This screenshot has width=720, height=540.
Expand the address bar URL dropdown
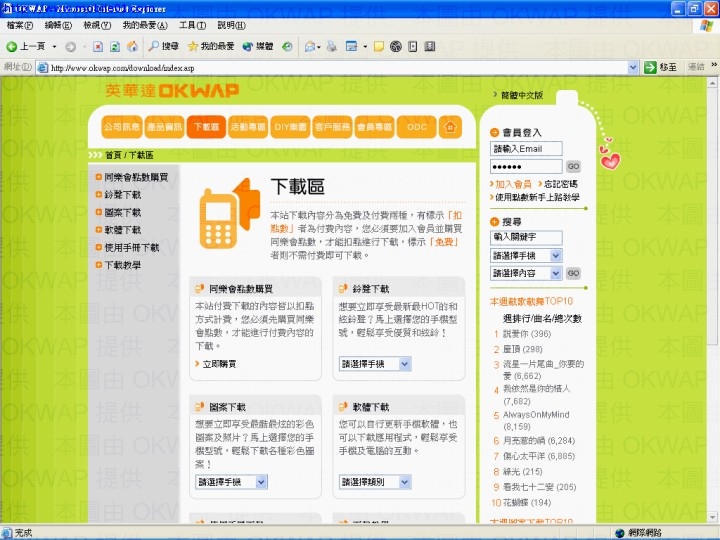[x=633, y=68]
